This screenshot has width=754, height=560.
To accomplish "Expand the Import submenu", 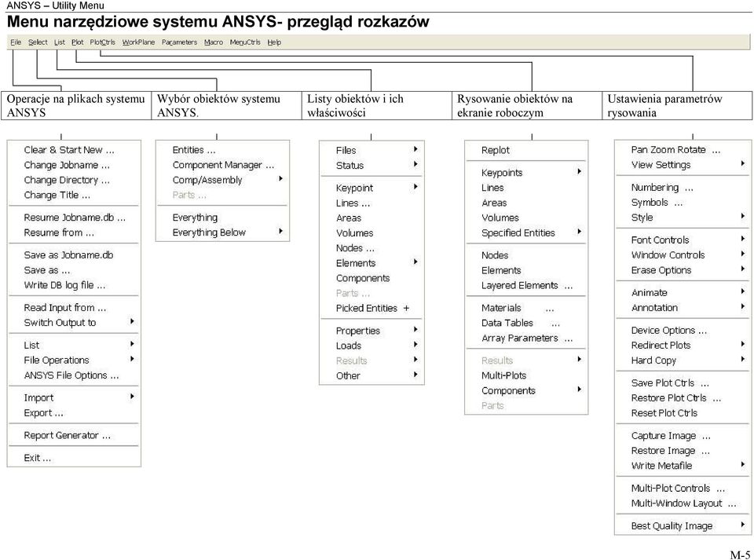I will (x=74, y=398).
